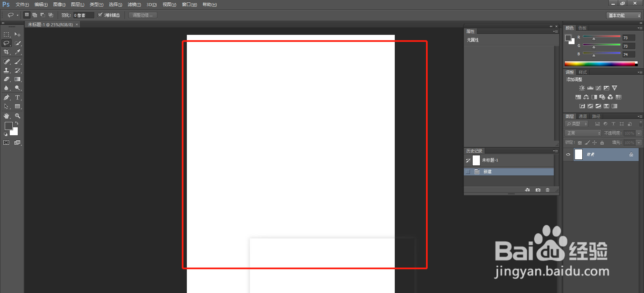Select the Dodge tool
Image resolution: width=644 pixels, height=293 pixels.
[18, 88]
